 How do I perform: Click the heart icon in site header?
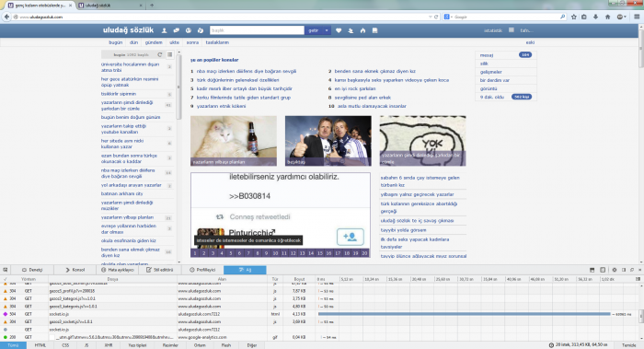click(x=339, y=30)
